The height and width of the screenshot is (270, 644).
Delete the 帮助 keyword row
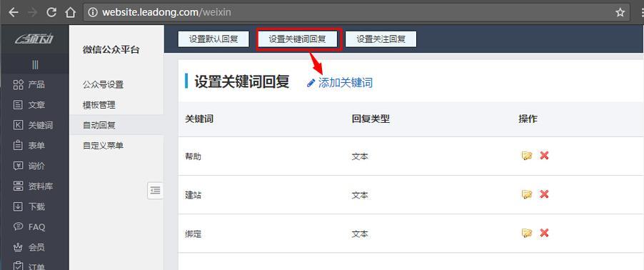[544, 156]
